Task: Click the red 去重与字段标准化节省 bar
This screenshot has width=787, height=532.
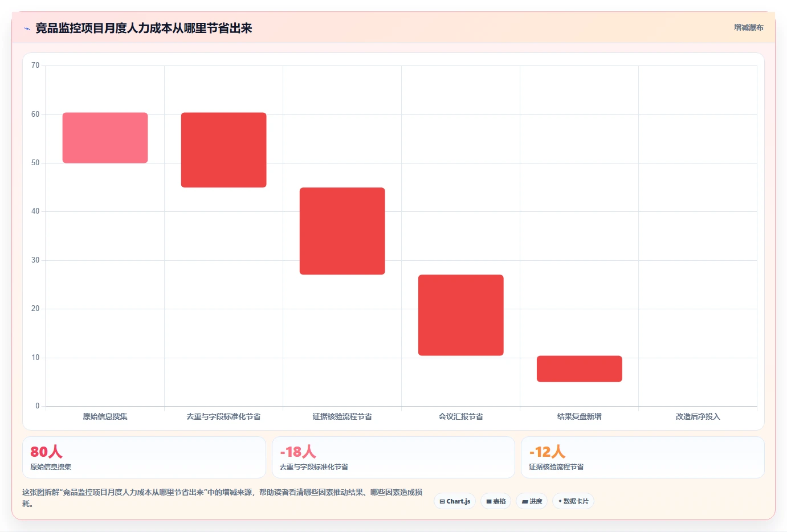Action: pyautogui.click(x=224, y=150)
